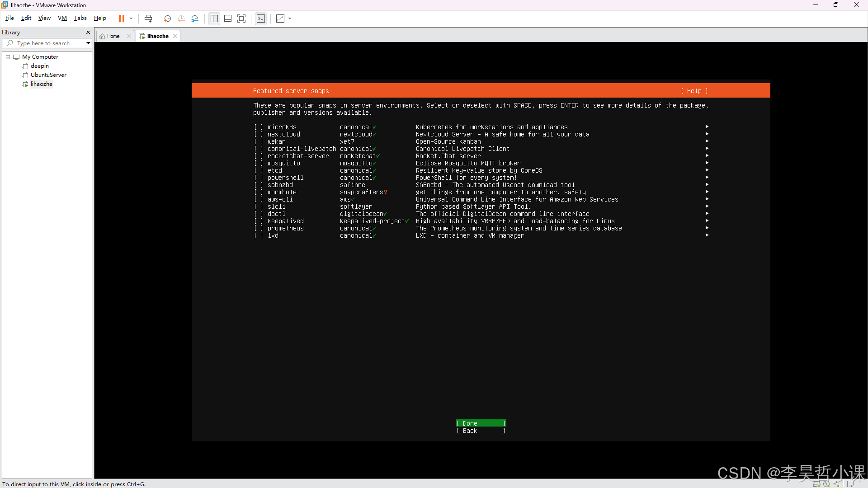The image size is (868, 488).
Task: Expand details arrow for sabnzbd row
Action: click(x=707, y=184)
